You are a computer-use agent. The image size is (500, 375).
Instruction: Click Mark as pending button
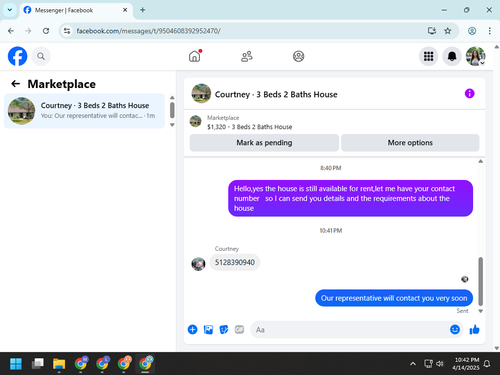point(264,143)
